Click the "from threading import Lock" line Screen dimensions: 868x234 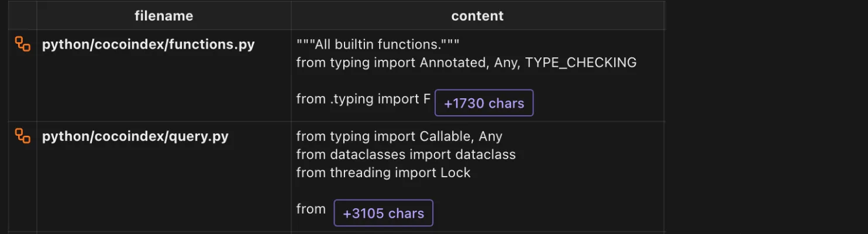(x=383, y=173)
